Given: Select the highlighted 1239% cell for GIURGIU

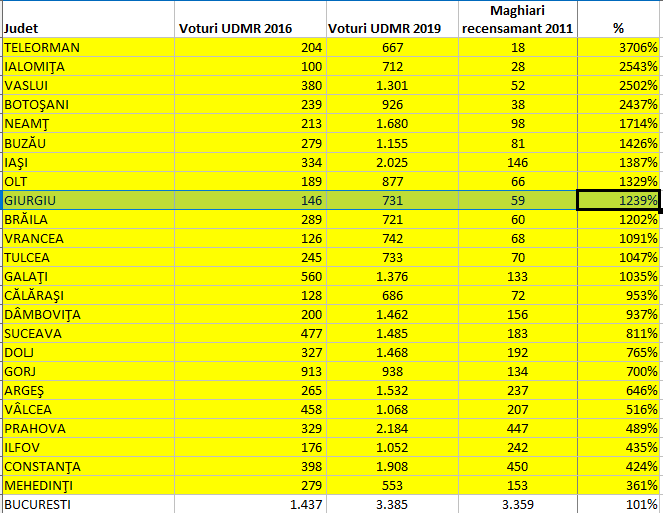Looking at the screenshot, I should pos(619,200).
